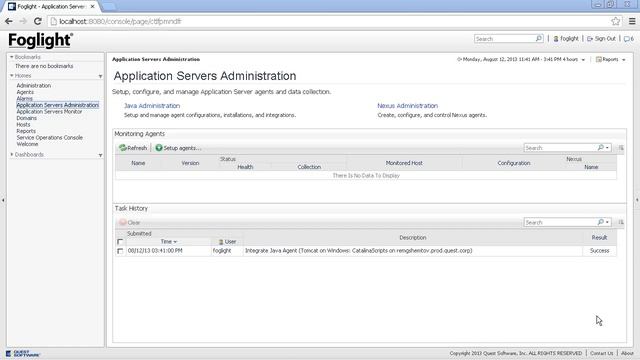Open the alarms chat icon showing 6
Viewport: 640px width, 360px height.
[x=629, y=39]
